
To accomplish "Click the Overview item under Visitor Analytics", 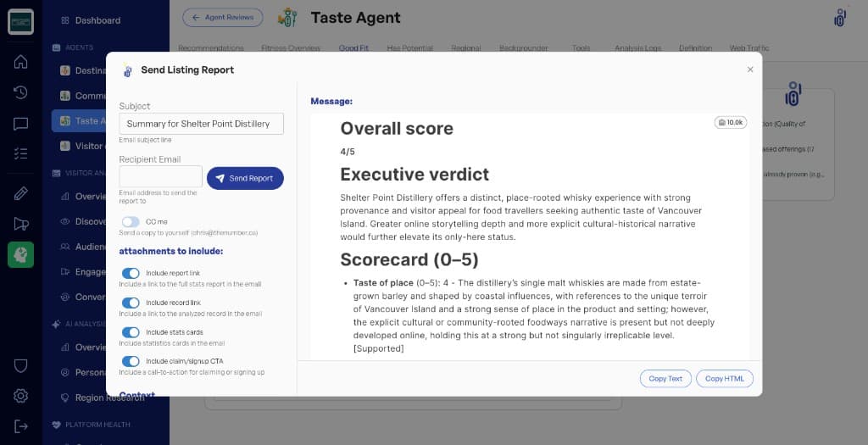I will [82, 197].
